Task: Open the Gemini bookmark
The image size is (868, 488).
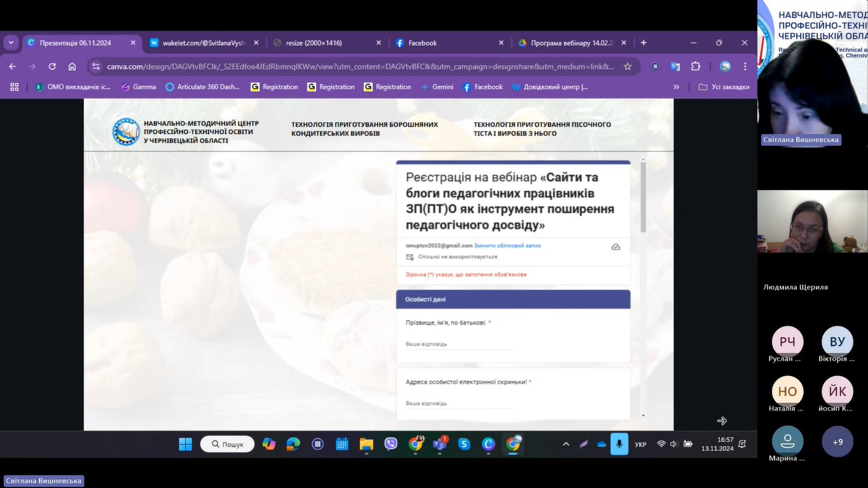Action: point(437,87)
